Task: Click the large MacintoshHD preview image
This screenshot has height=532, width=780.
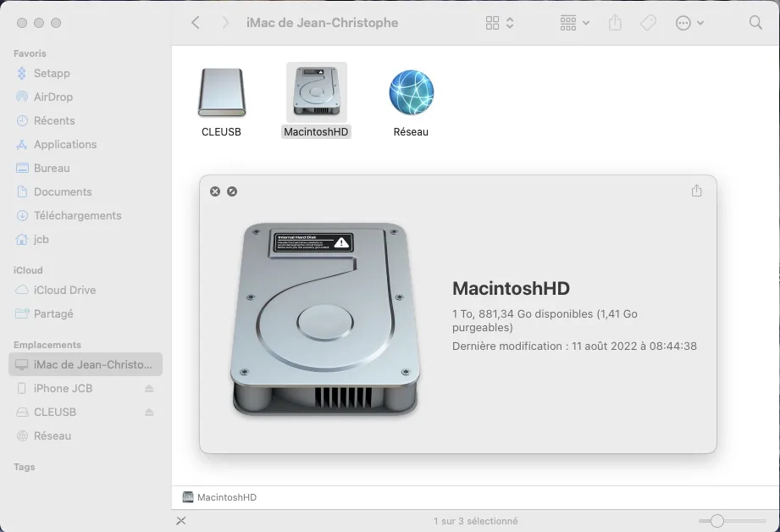Action: coord(325,319)
